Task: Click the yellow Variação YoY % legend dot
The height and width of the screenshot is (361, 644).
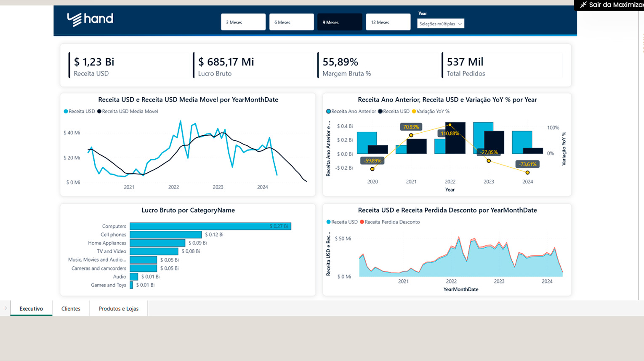Action: coord(414,112)
